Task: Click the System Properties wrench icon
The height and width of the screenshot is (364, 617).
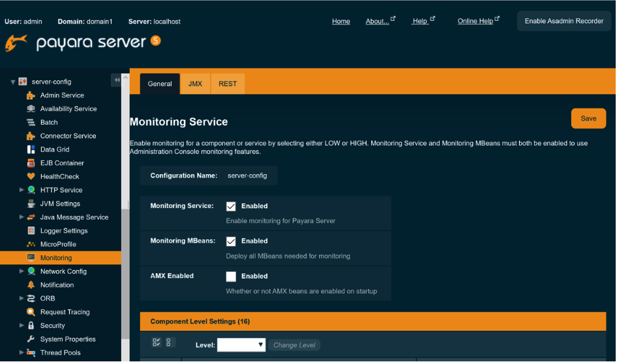Action: pyautogui.click(x=31, y=339)
